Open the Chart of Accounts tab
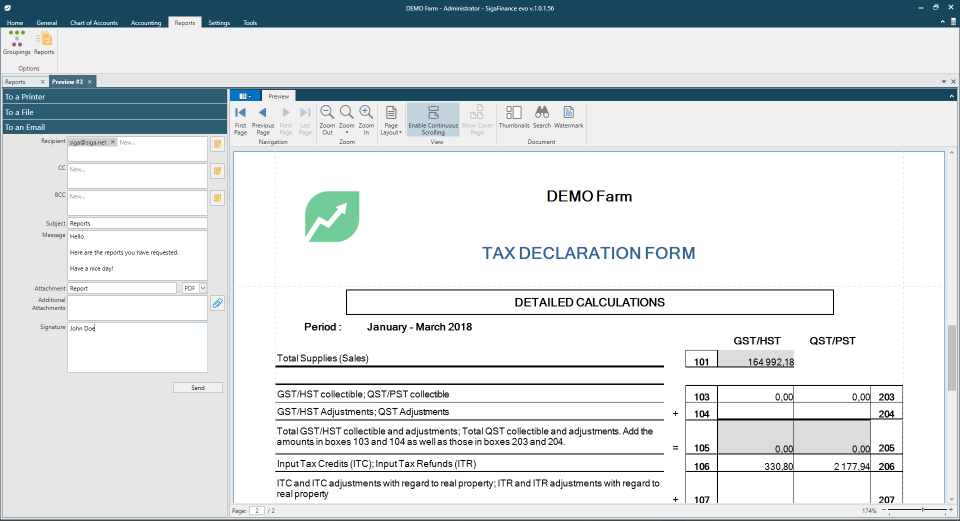 [x=94, y=23]
